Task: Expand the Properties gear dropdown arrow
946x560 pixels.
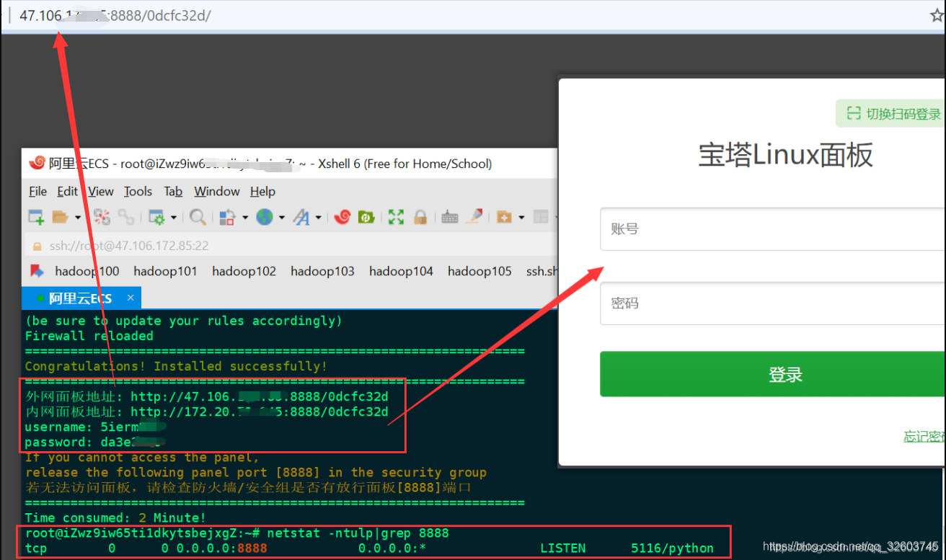Action: [173, 217]
